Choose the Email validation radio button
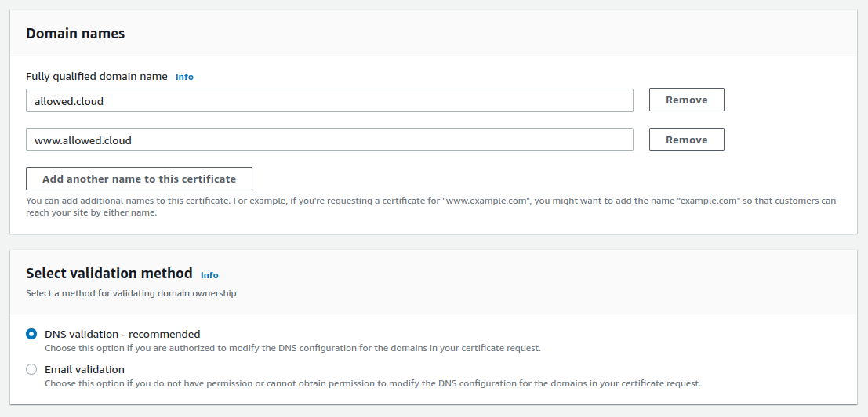The image size is (868, 417). [x=31, y=369]
